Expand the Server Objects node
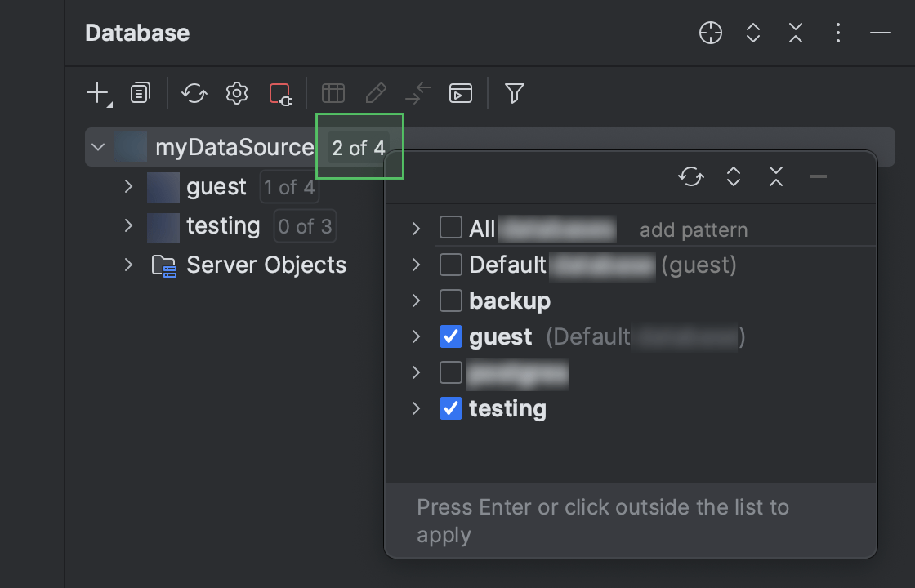 point(128,265)
